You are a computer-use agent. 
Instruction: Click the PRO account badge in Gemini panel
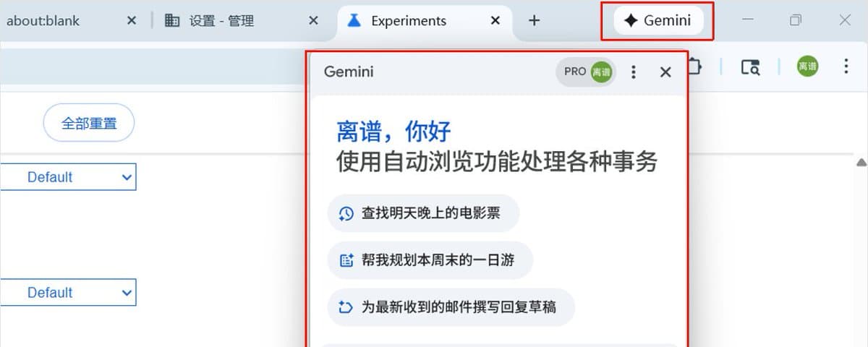(x=585, y=72)
